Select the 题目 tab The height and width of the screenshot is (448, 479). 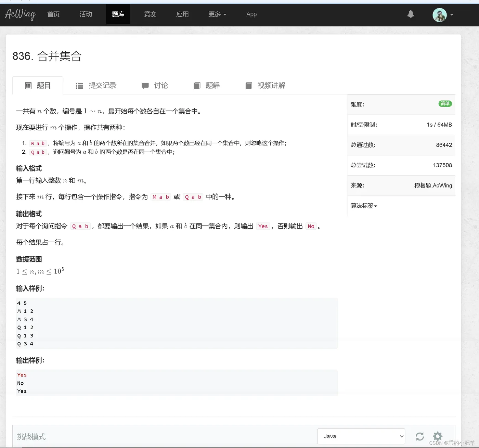pyautogui.click(x=38, y=86)
